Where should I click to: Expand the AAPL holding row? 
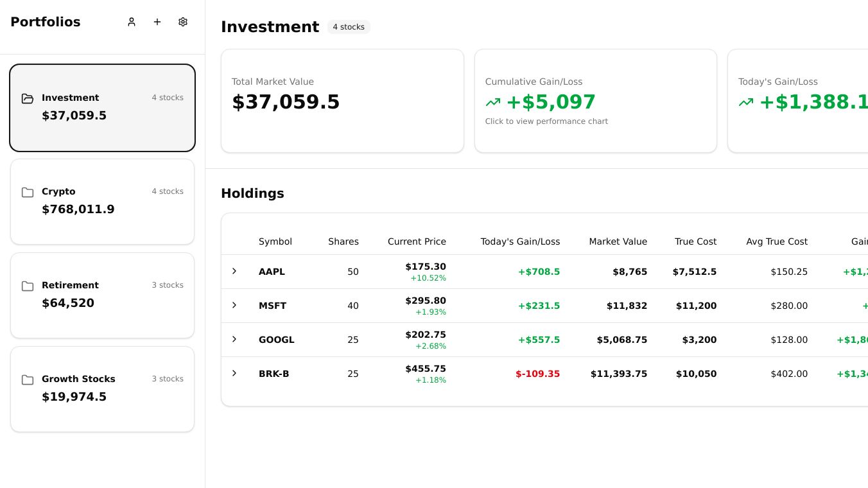(234, 271)
